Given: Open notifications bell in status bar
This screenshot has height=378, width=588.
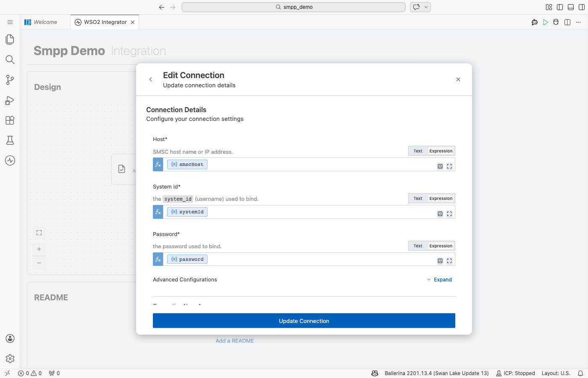Looking at the screenshot, I should (580, 373).
